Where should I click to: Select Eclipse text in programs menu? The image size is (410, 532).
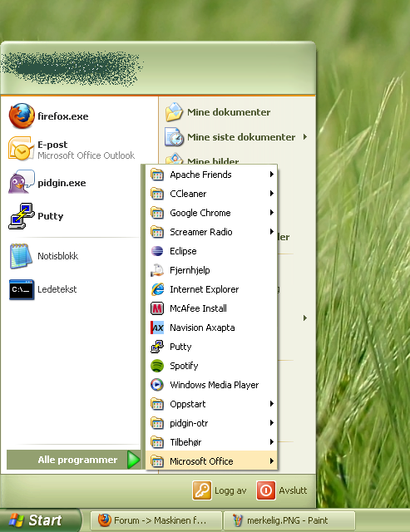(x=183, y=251)
